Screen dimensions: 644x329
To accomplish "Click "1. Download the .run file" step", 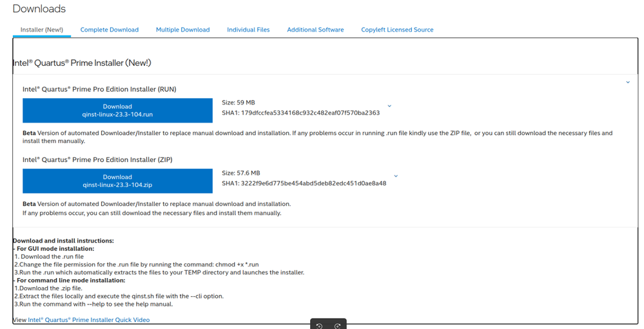I will pyautogui.click(x=49, y=256).
